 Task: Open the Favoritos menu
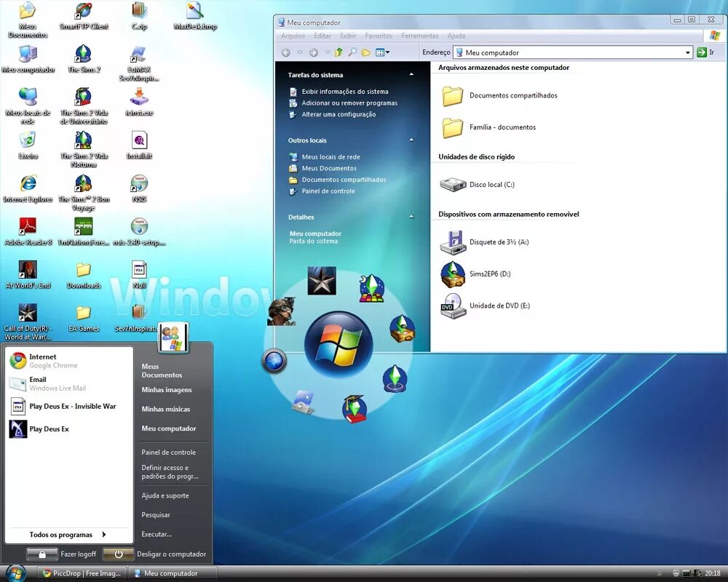(379, 36)
